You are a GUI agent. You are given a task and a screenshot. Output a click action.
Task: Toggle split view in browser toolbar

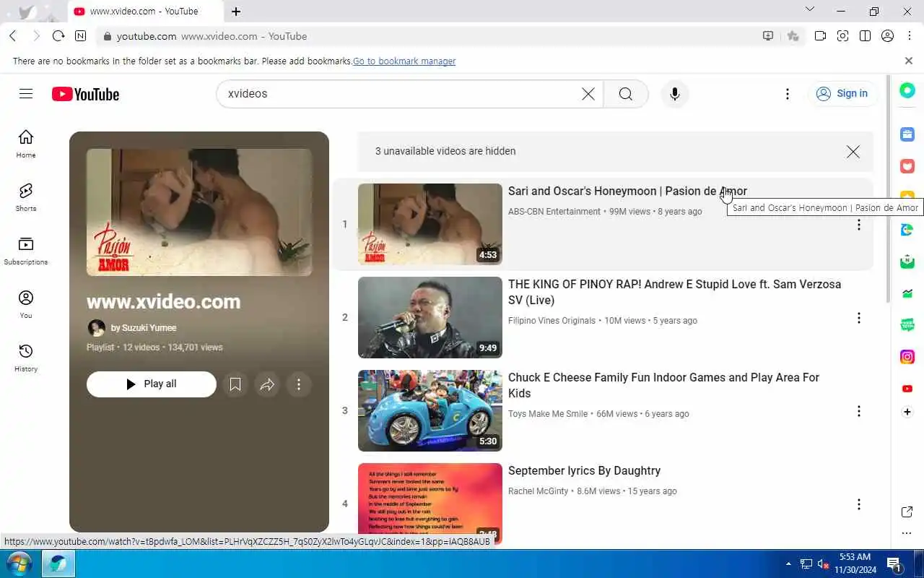click(x=865, y=36)
